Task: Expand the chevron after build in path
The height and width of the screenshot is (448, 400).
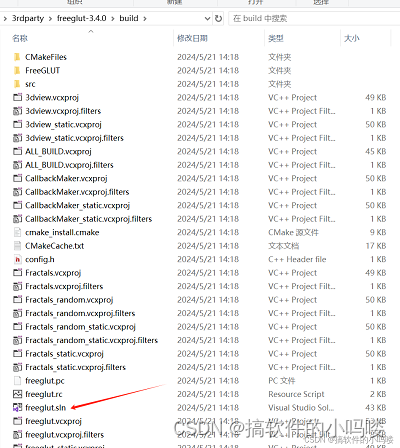Action: pos(145,19)
